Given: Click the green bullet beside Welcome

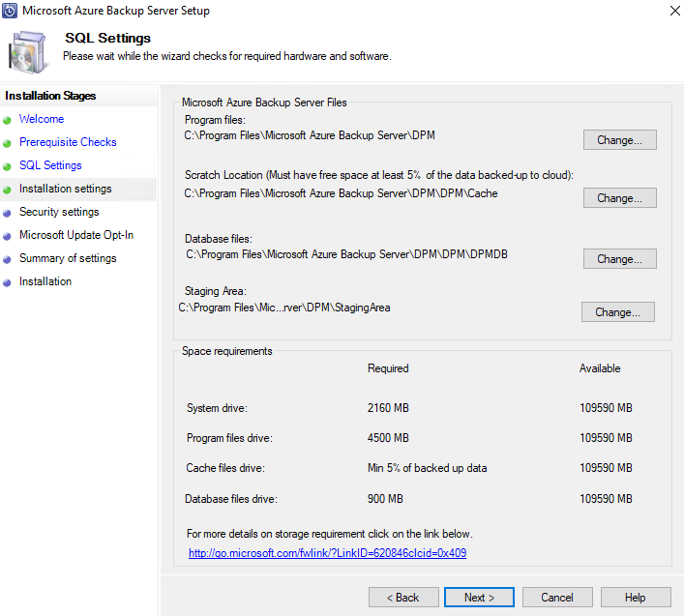Looking at the screenshot, I should pos(7,120).
